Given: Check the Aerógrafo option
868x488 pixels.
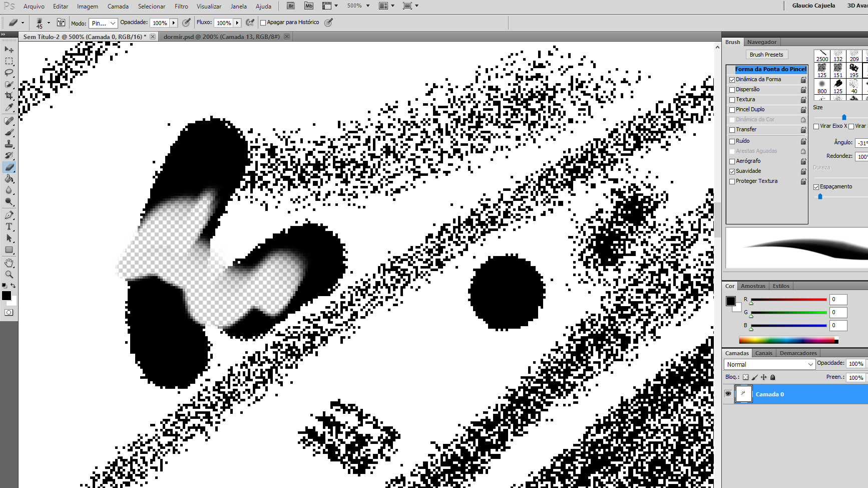Looking at the screenshot, I should [732, 161].
